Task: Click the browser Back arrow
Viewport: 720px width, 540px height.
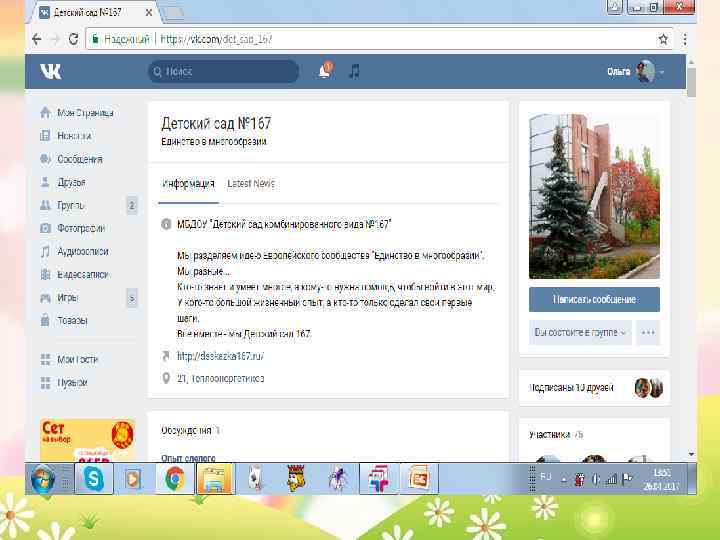Action: [37, 39]
